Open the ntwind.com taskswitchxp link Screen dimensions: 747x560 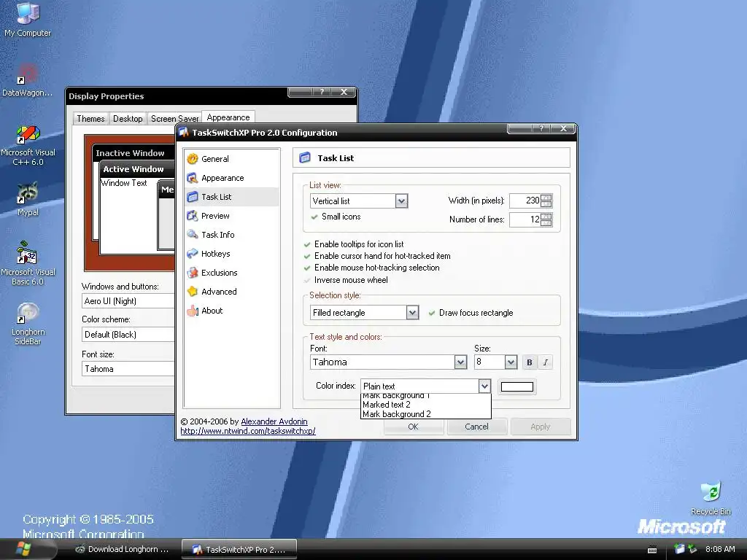[248, 431]
